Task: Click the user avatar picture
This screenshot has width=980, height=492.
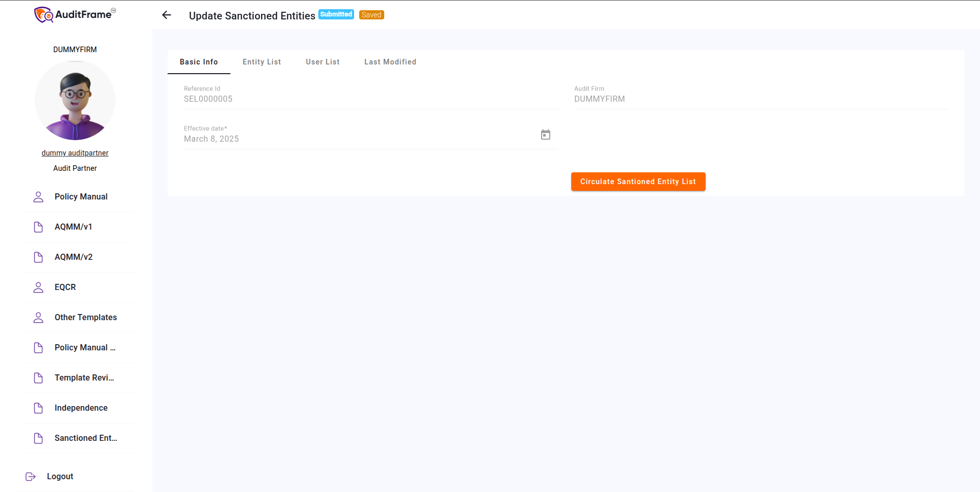Action: tap(75, 100)
